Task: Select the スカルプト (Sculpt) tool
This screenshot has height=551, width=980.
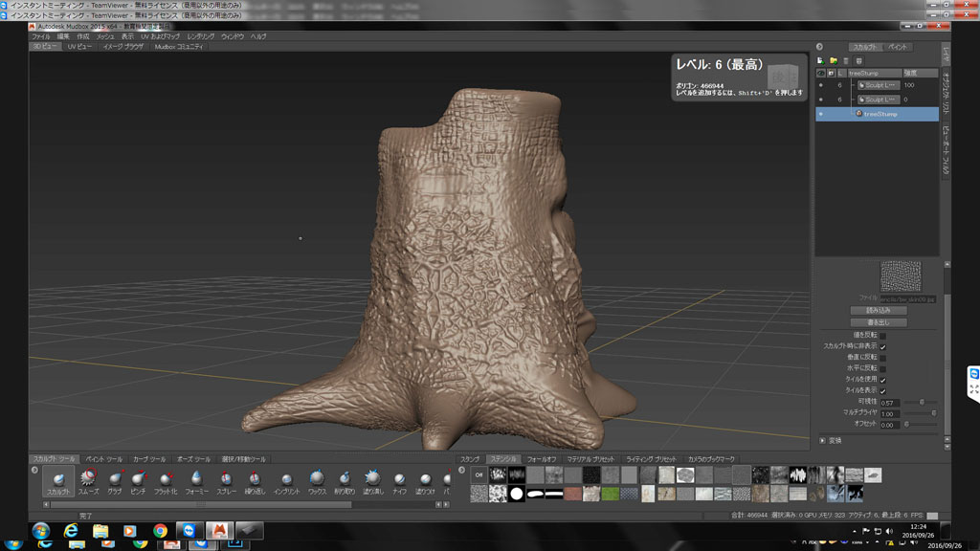Action: click(59, 480)
